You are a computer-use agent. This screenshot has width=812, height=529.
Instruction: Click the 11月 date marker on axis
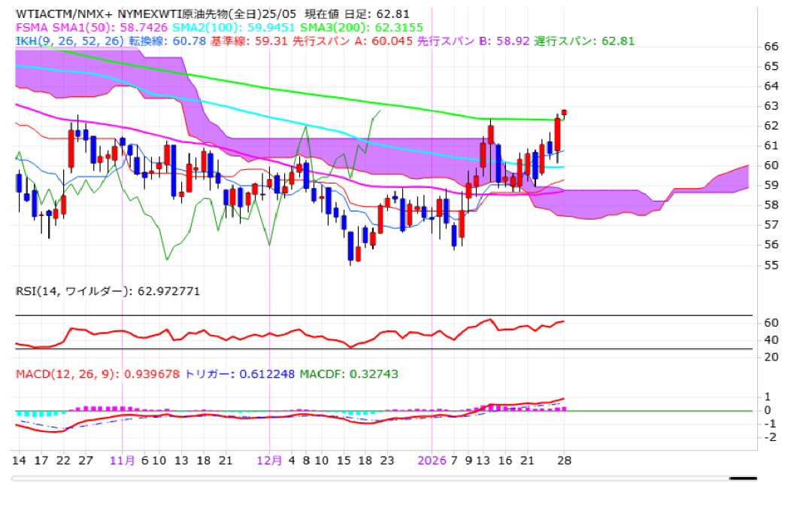pos(122,461)
